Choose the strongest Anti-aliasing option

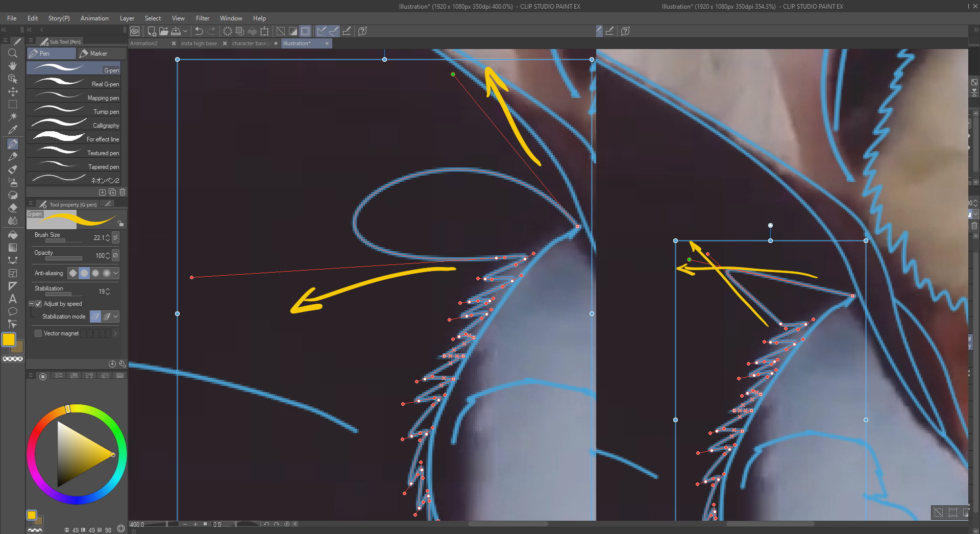[107, 273]
